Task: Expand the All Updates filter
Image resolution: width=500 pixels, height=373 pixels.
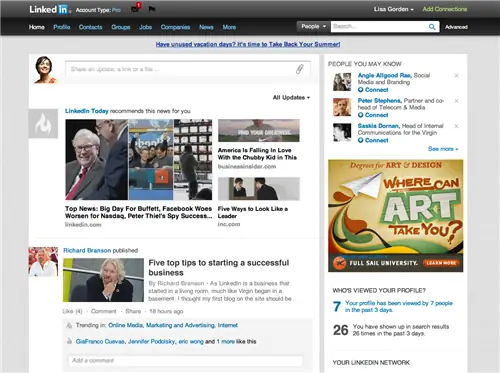Action: pos(291,97)
